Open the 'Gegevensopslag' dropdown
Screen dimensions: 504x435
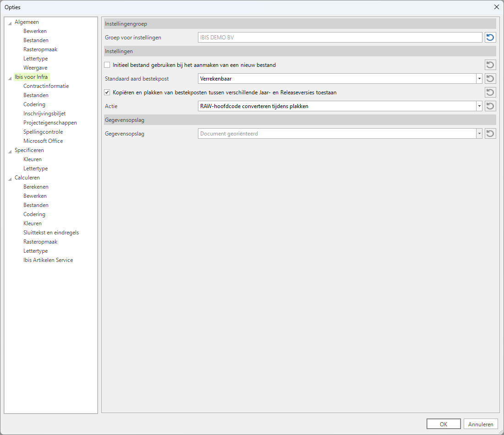pos(479,134)
